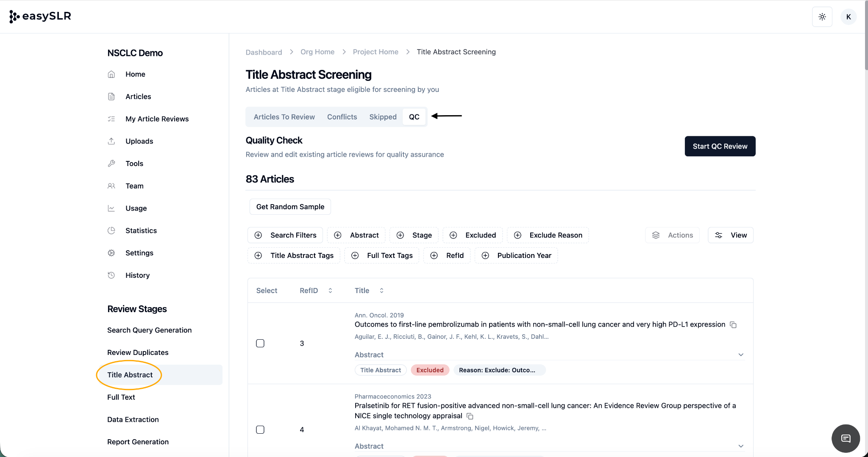The width and height of the screenshot is (868, 457).
Task: Click the History clock icon
Action: click(111, 275)
